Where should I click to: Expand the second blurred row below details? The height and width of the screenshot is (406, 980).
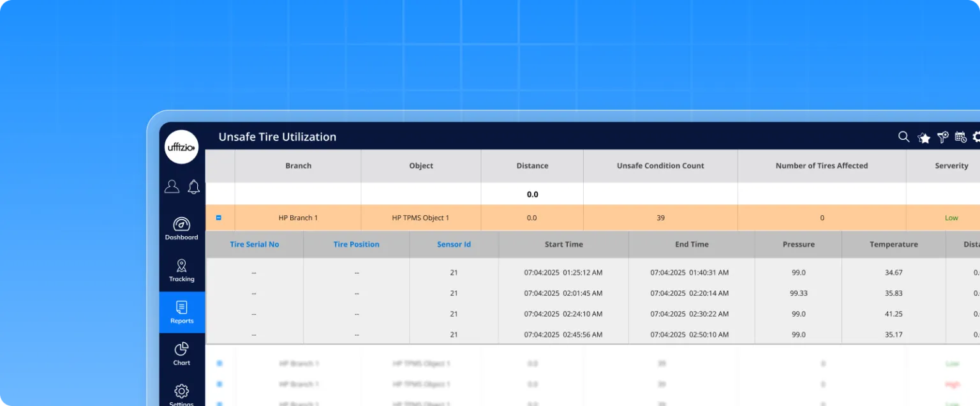[219, 384]
